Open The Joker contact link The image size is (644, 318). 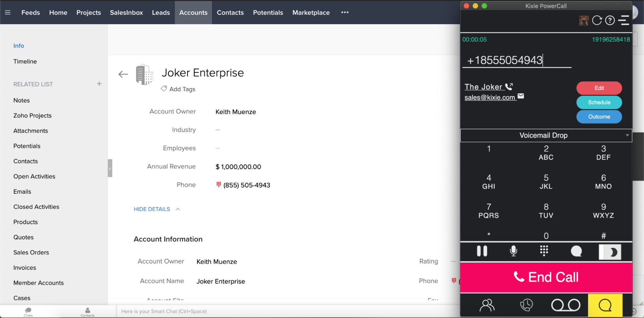pyautogui.click(x=483, y=87)
